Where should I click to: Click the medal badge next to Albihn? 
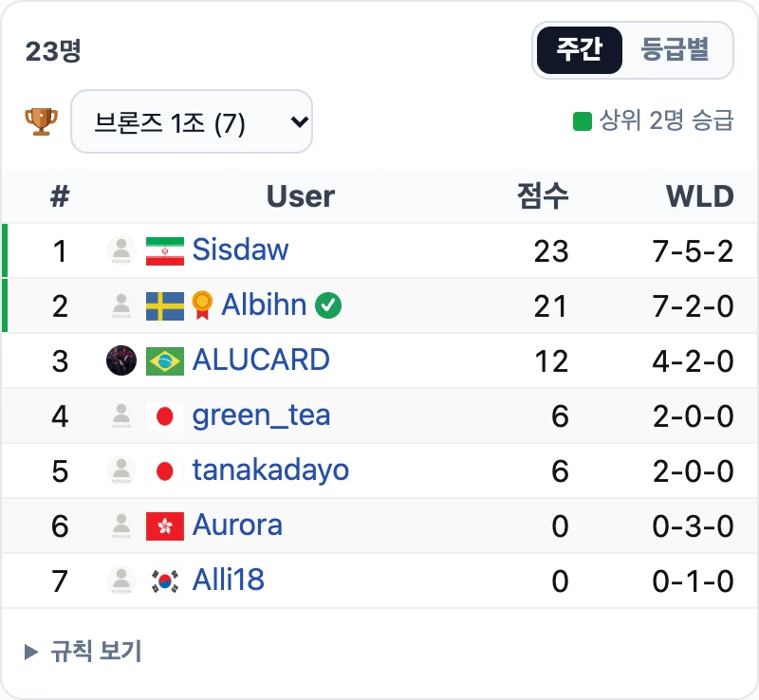(x=202, y=305)
